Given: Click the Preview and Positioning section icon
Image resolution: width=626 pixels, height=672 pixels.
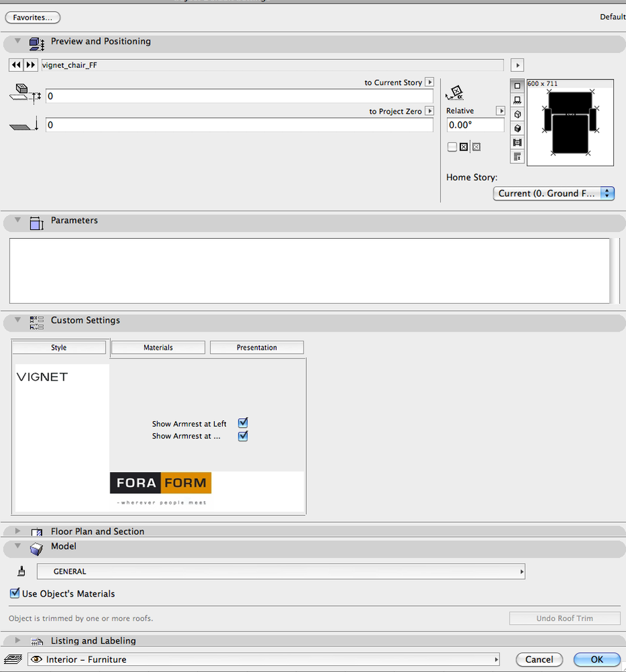Looking at the screenshot, I should [36, 41].
